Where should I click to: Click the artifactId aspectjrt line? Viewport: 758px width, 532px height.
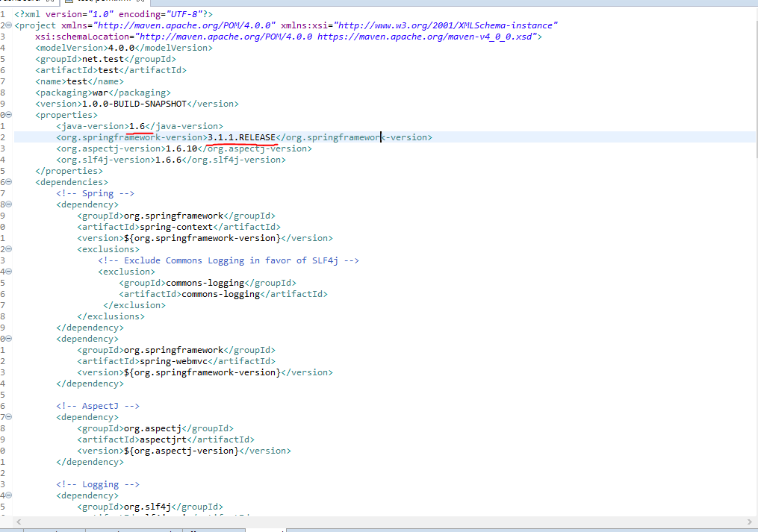166,439
